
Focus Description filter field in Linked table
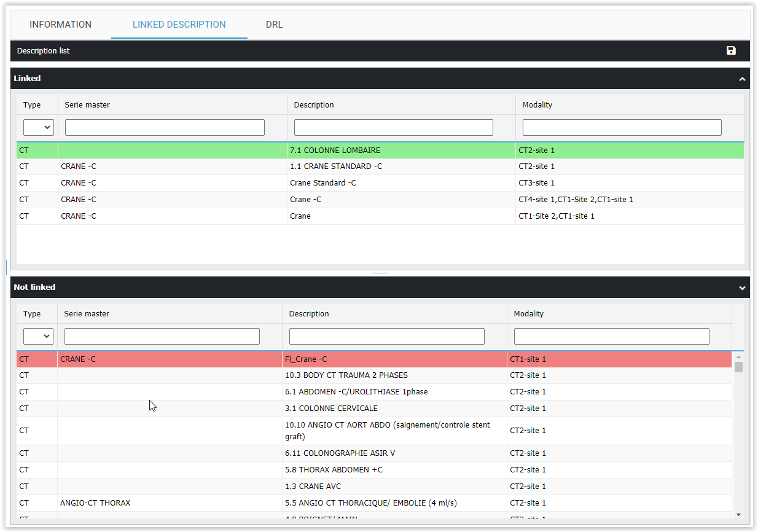393,127
